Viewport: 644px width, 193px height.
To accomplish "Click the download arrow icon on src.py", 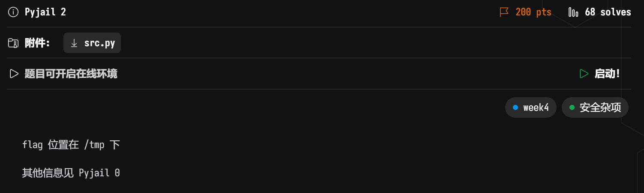I will point(74,43).
